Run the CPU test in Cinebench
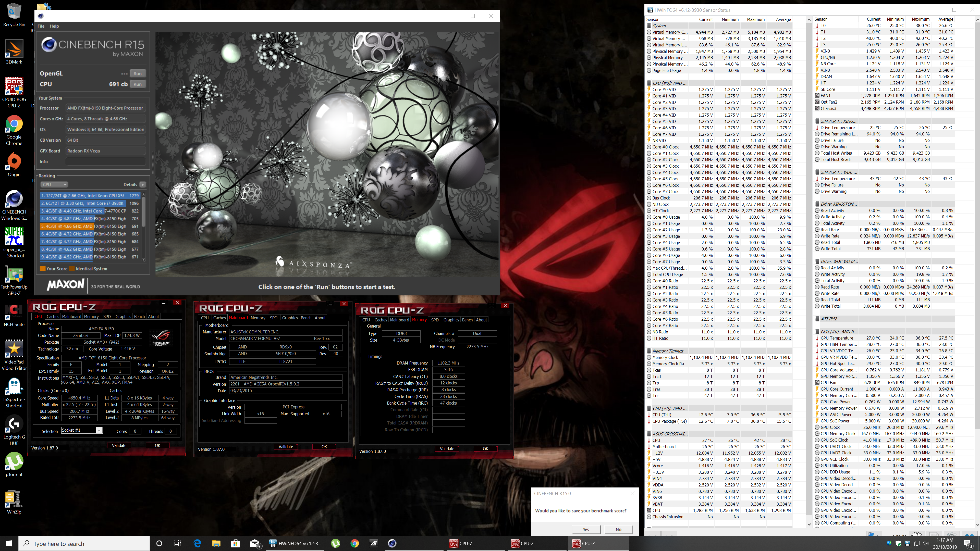 (x=138, y=84)
